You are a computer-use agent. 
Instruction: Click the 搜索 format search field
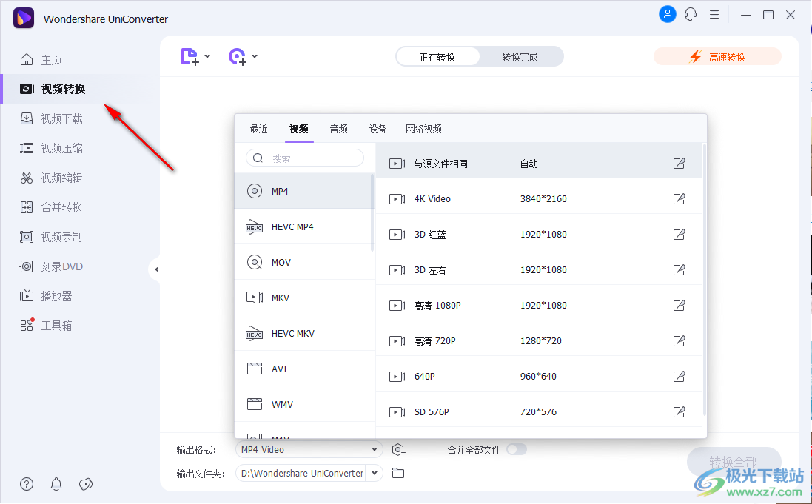[304, 158]
